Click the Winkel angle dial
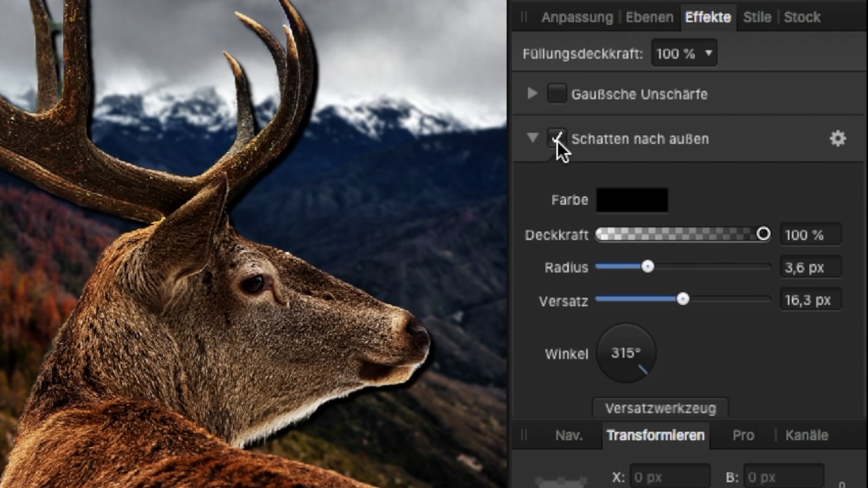Viewport: 868px width, 488px height. [x=626, y=352]
